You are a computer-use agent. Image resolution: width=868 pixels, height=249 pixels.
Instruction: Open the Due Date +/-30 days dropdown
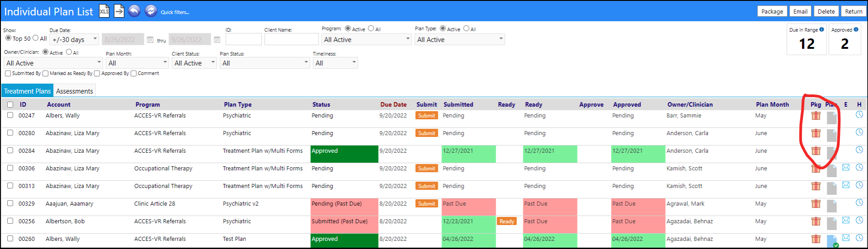coord(74,40)
